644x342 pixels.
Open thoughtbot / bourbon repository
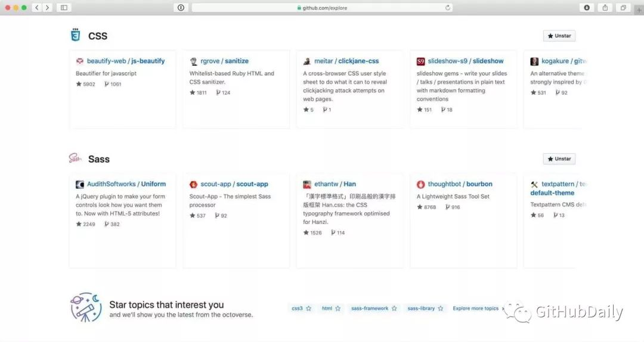pos(460,184)
